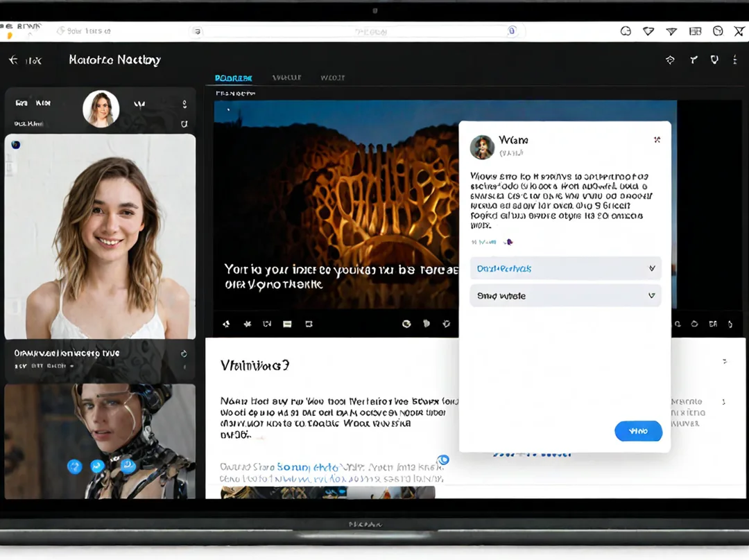This screenshot has height=560, width=749.
Task: Expand the popup dropdown with the black label
Action: (x=566, y=295)
